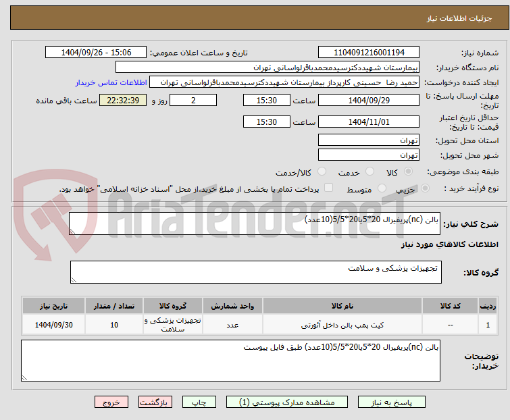510x420 pixels.
Task: Click the تعداد / مقدار column header
Action: click(x=114, y=306)
